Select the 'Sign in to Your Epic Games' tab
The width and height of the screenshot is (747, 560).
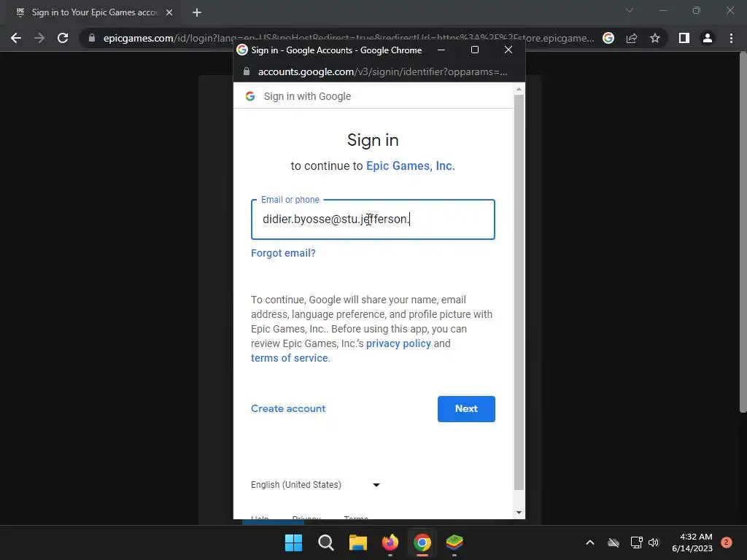[94, 12]
